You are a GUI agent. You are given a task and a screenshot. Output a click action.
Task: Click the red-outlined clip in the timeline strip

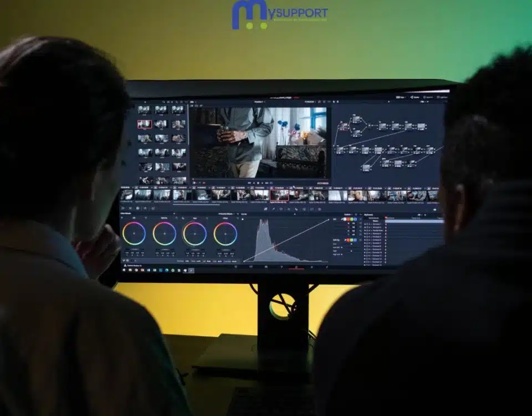[279, 195]
